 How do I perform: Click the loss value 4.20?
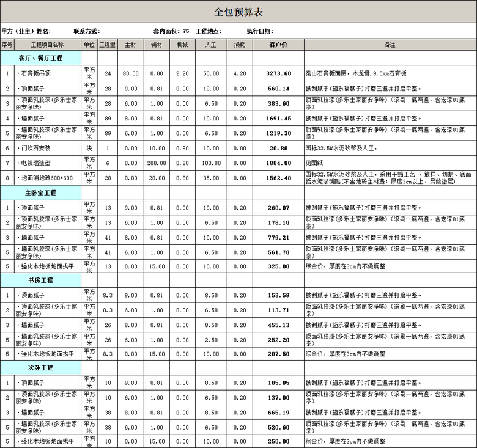tap(240, 73)
